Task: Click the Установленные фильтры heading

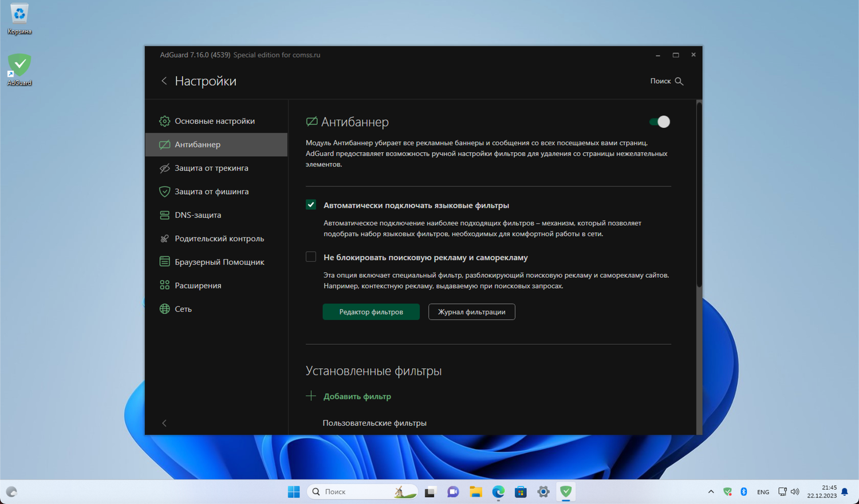Action: (373, 371)
